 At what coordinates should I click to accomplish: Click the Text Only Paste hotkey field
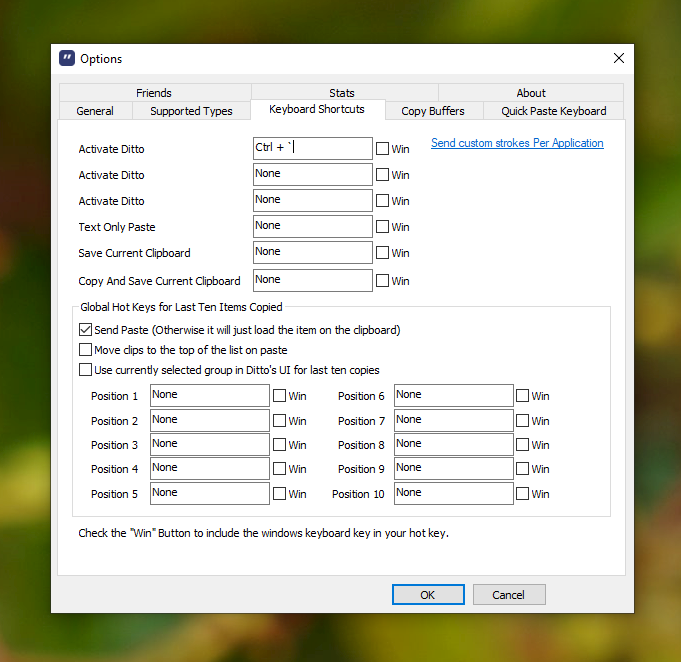pos(313,226)
